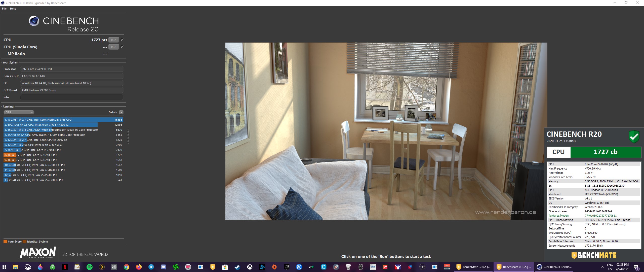Launch Firefox from the taskbar
The image size is (644, 272).
click(x=139, y=267)
